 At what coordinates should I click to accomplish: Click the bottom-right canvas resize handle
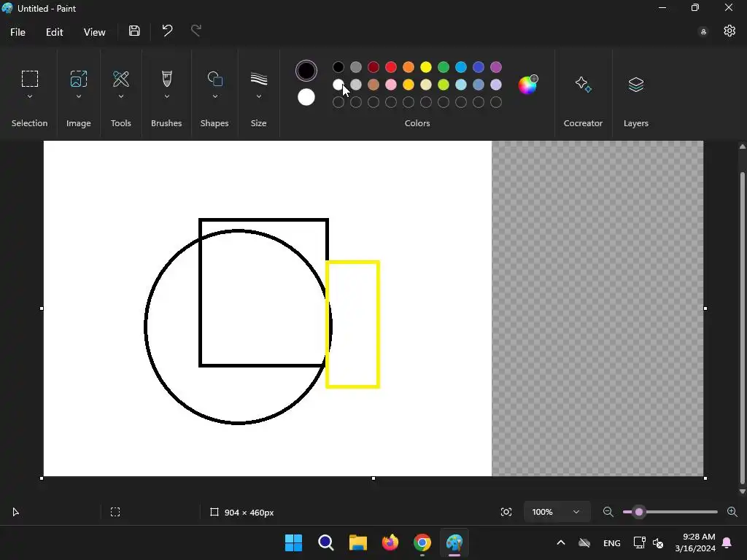[x=705, y=478]
